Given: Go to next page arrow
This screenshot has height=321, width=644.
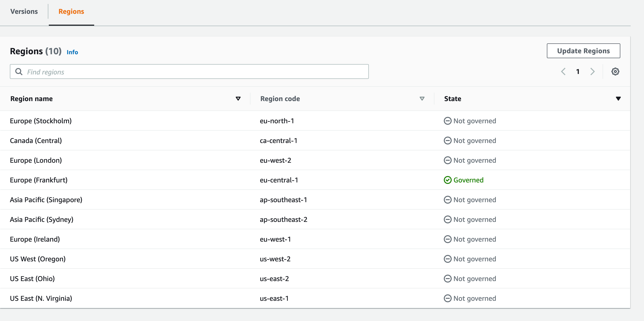Looking at the screenshot, I should coord(592,71).
